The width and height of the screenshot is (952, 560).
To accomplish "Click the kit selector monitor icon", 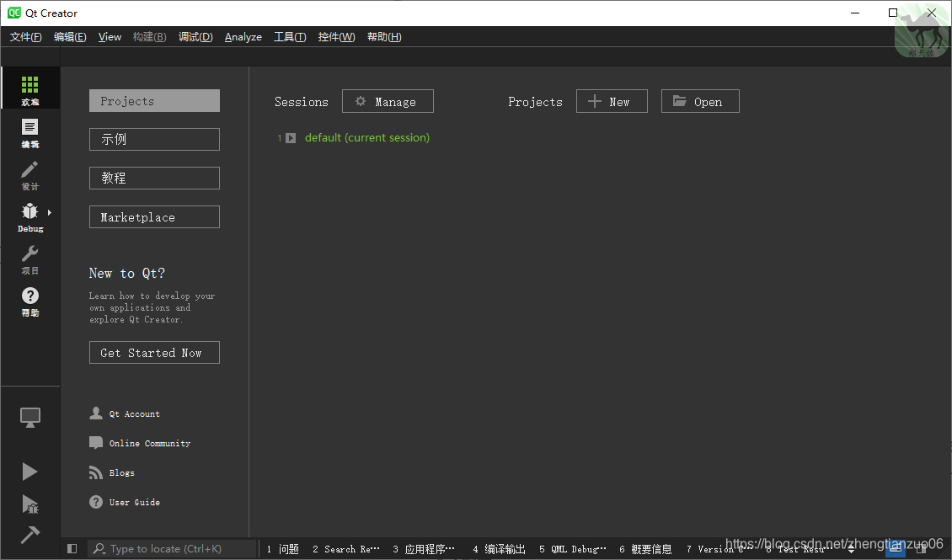I will (29, 418).
